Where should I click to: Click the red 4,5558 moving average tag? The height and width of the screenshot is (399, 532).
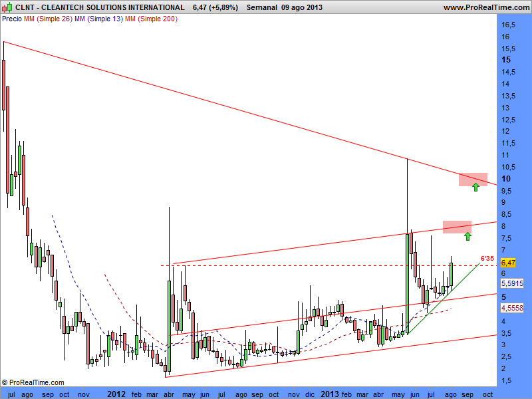[x=512, y=308]
